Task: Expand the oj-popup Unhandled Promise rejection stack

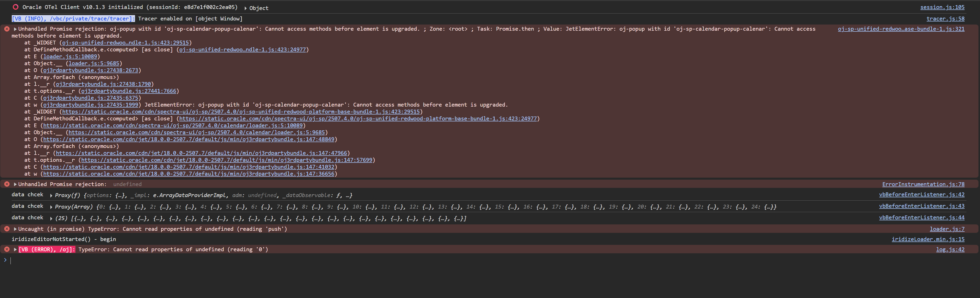Action: (15, 29)
